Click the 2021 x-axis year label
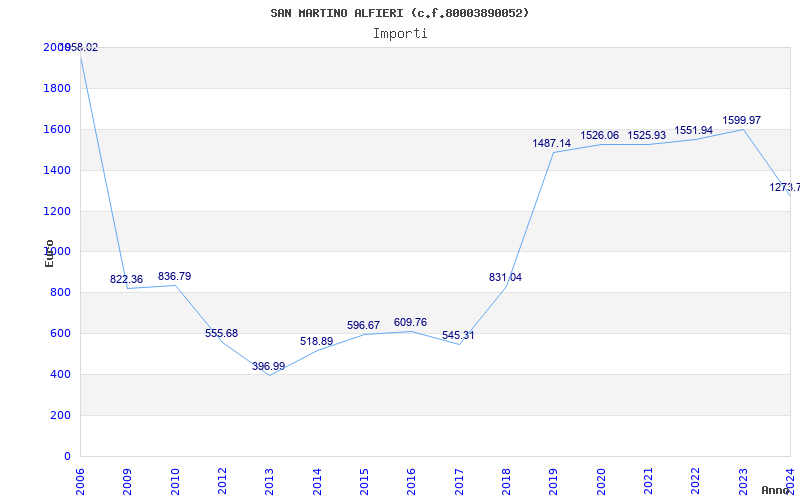Screen dimensions: 800x500 click(648, 481)
